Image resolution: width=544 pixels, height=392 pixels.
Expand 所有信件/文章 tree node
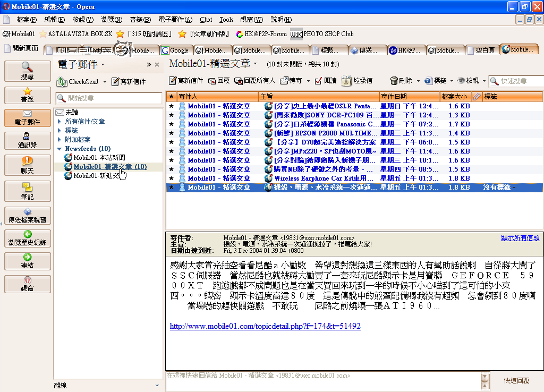pos(59,122)
